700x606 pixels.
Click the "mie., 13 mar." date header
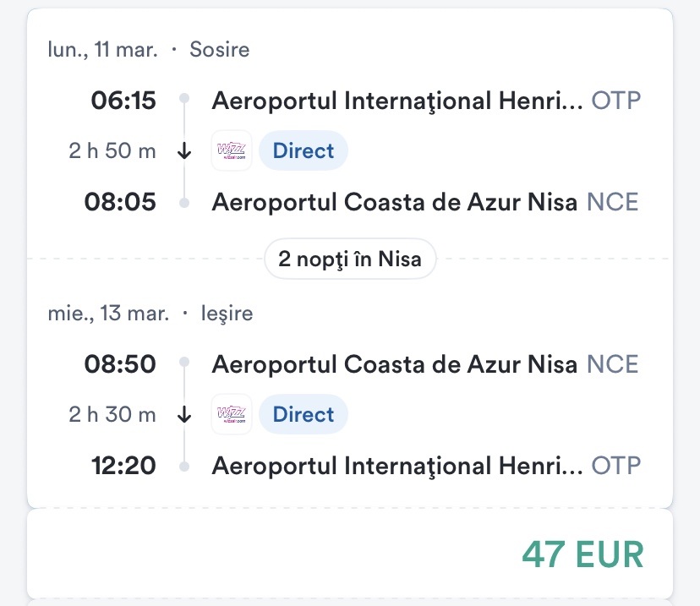[x=108, y=314]
